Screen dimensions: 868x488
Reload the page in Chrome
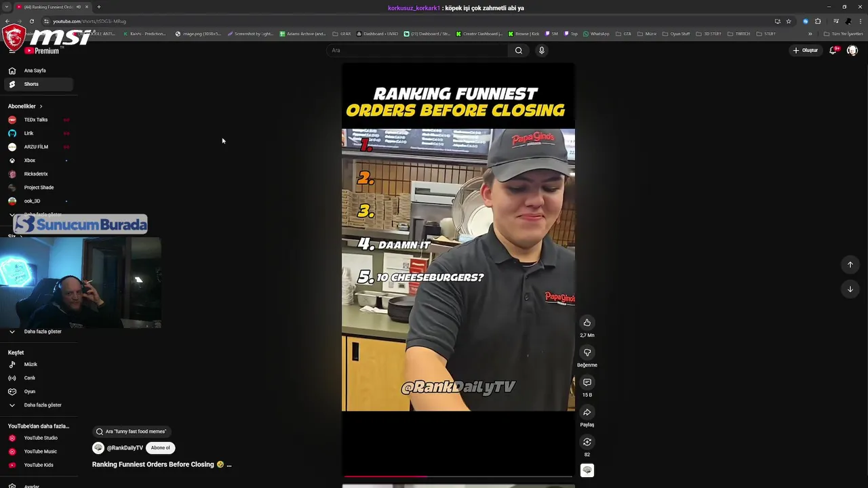tap(31, 21)
